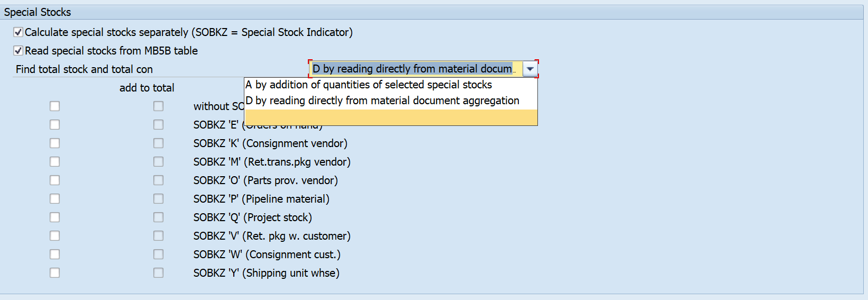Tick first checkbox for SOBKZ 'P' Pipeline material
Image resolution: width=868 pixels, height=300 pixels.
pos(54,199)
